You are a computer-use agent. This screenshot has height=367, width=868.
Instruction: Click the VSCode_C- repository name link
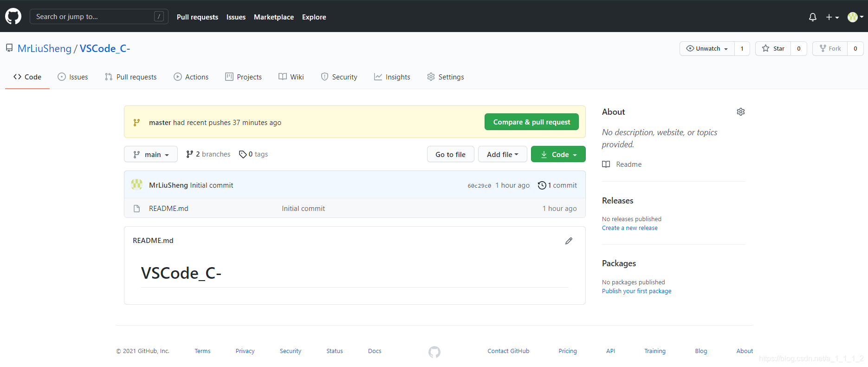point(105,48)
